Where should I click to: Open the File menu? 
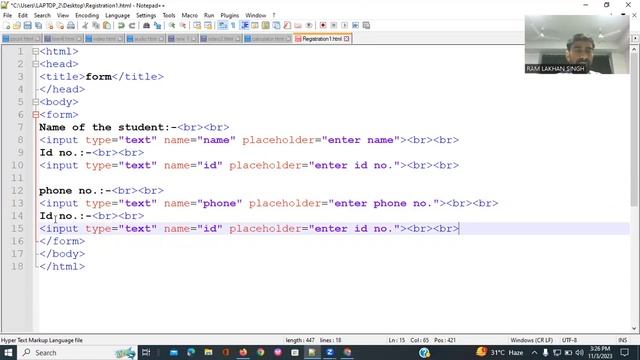click(x=7, y=16)
